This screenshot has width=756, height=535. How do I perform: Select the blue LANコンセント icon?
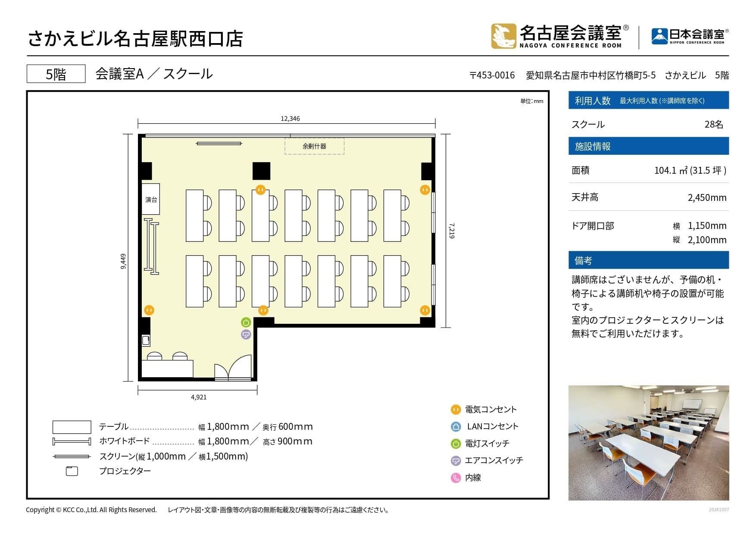[x=455, y=426]
